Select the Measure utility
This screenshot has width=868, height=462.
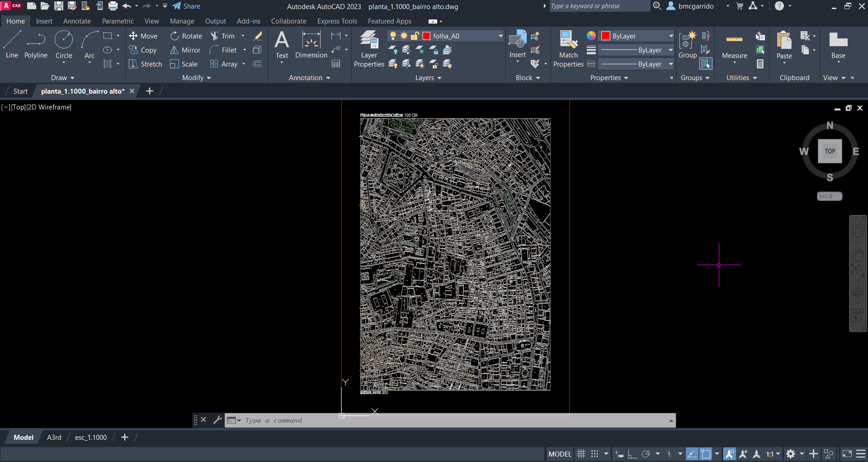pyautogui.click(x=734, y=45)
